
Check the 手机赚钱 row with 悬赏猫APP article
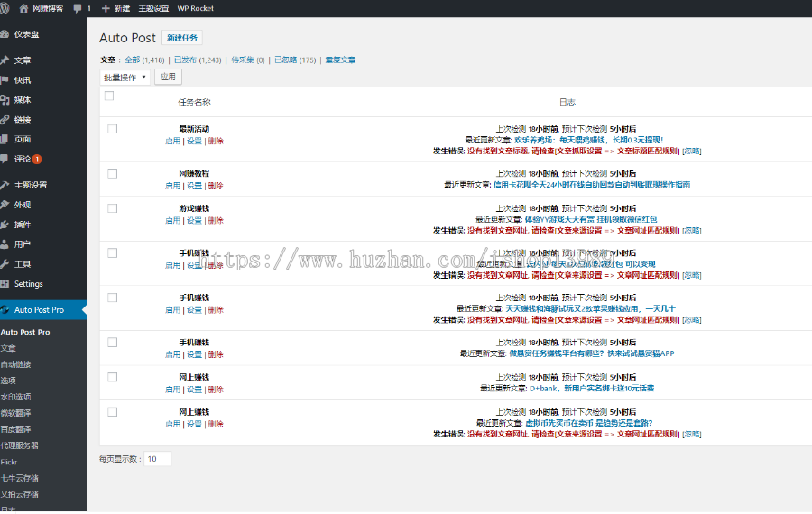tap(113, 342)
